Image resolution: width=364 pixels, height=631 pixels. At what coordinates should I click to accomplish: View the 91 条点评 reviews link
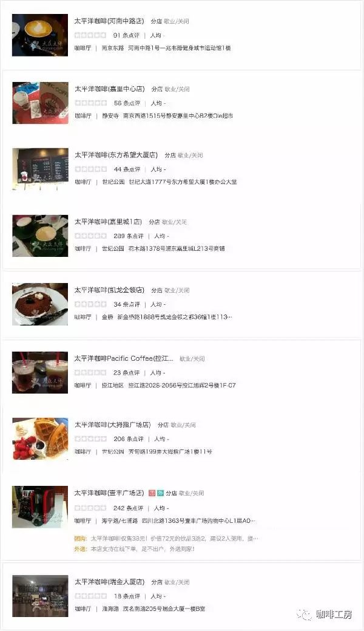tap(126, 35)
